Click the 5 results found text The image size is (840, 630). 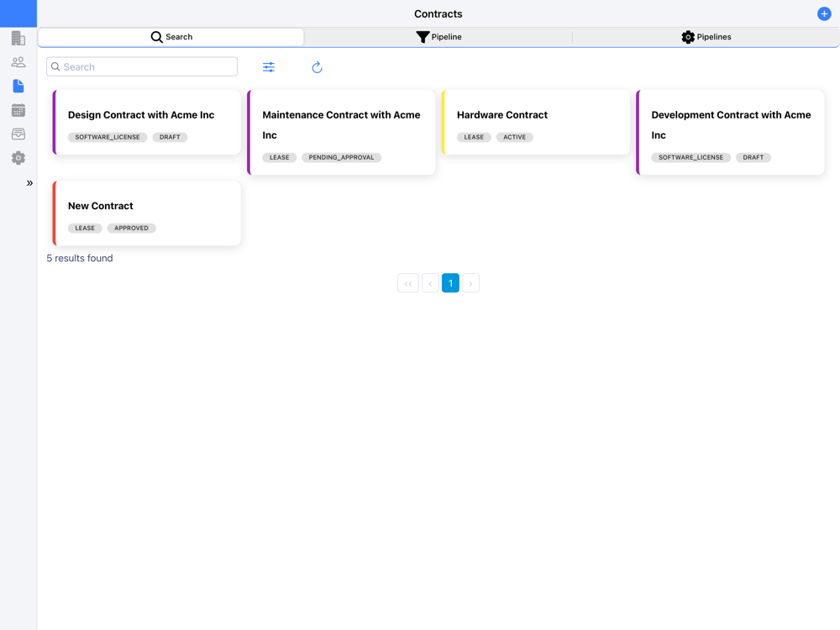pyautogui.click(x=80, y=258)
